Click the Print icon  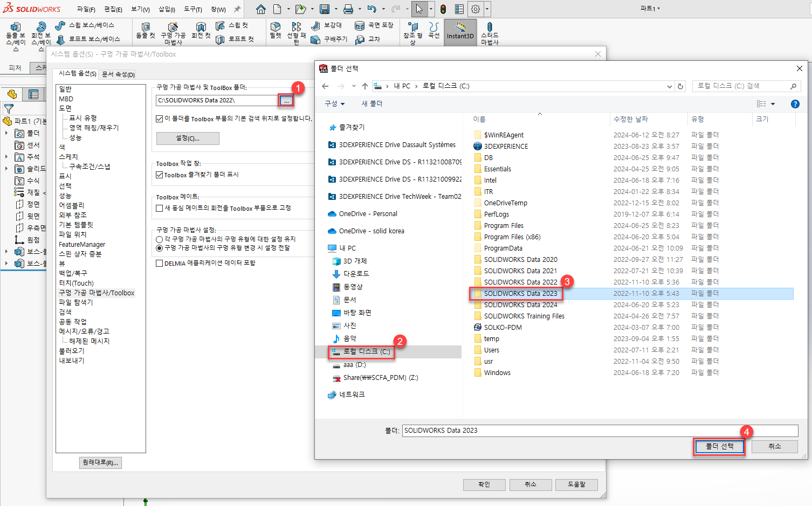tap(348, 9)
